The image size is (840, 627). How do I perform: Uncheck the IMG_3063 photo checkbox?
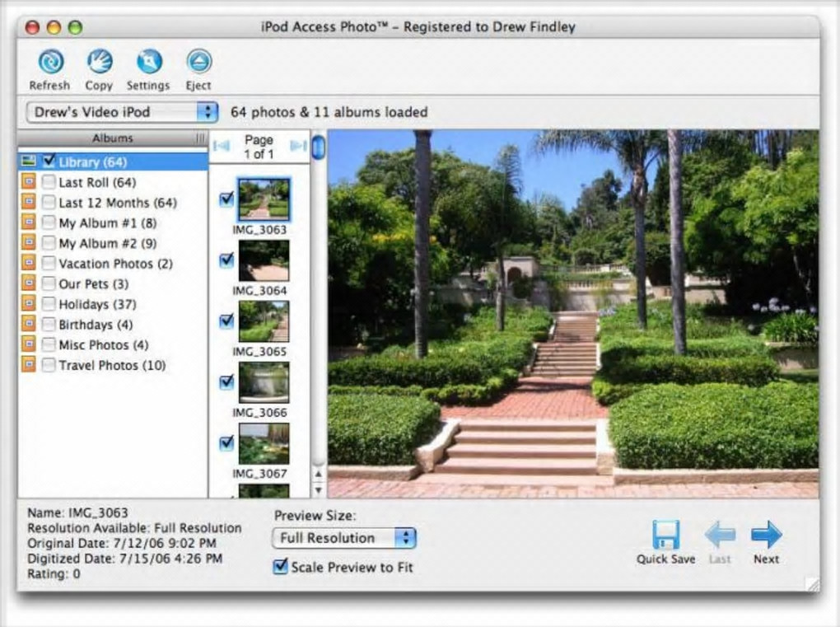pos(227,199)
